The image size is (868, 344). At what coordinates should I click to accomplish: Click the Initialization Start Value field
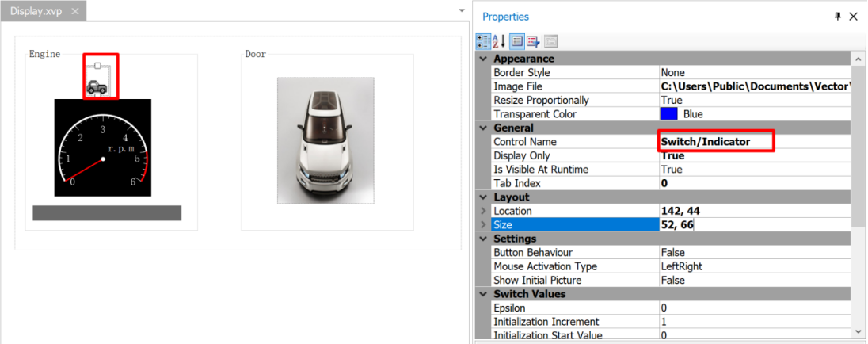tap(755, 335)
